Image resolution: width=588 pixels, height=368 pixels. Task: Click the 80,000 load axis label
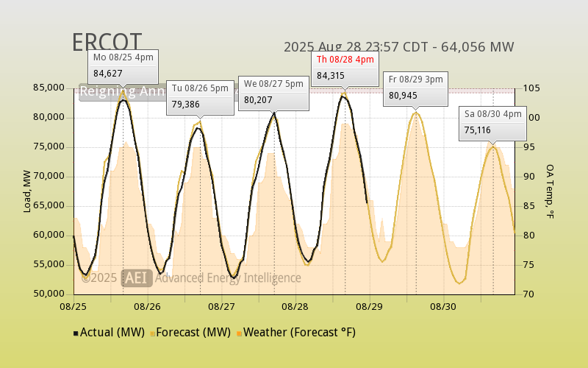[49, 117]
